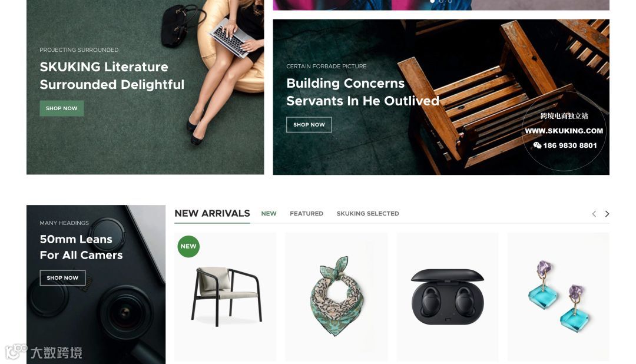The height and width of the screenshot is (364, 636).
Task: Click the green NEW badge on chair
Action: click(188, 246)
